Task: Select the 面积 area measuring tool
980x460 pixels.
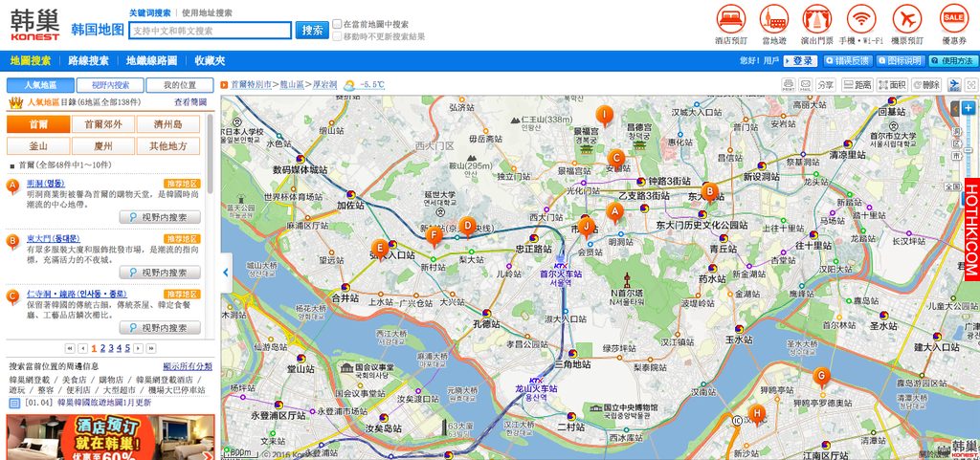Action: pyautogui.click(x=892, y=85)
